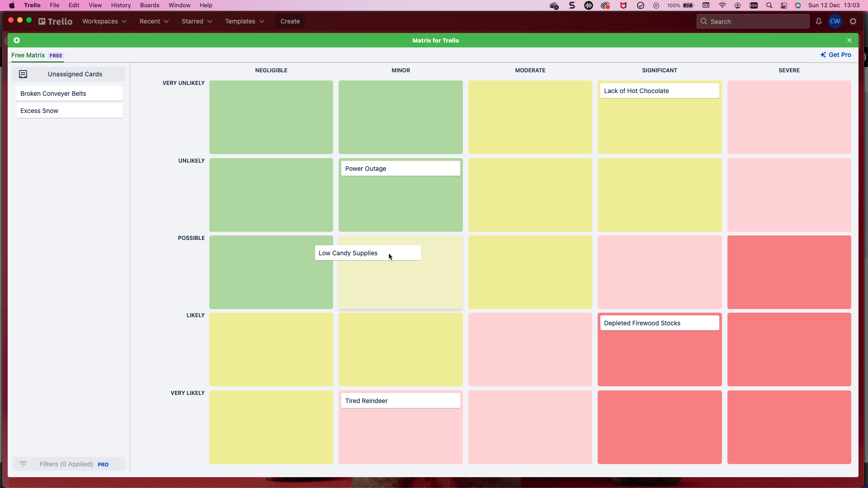Click the Create button

(x=290, y=21)
